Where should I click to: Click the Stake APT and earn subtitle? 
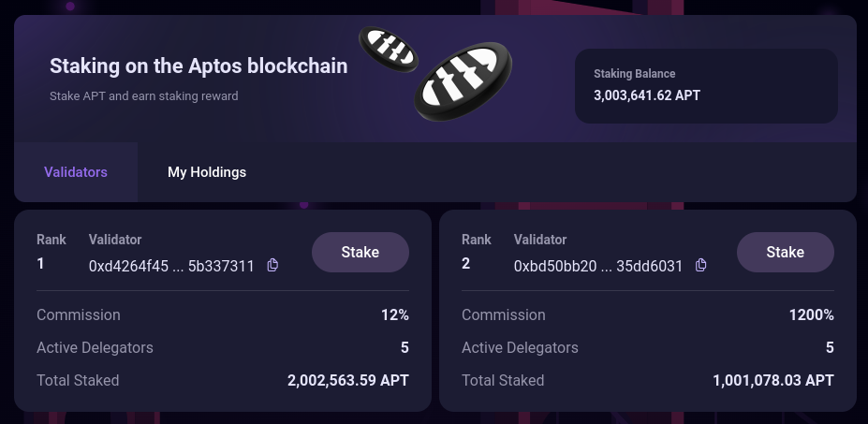click(143, 95)
